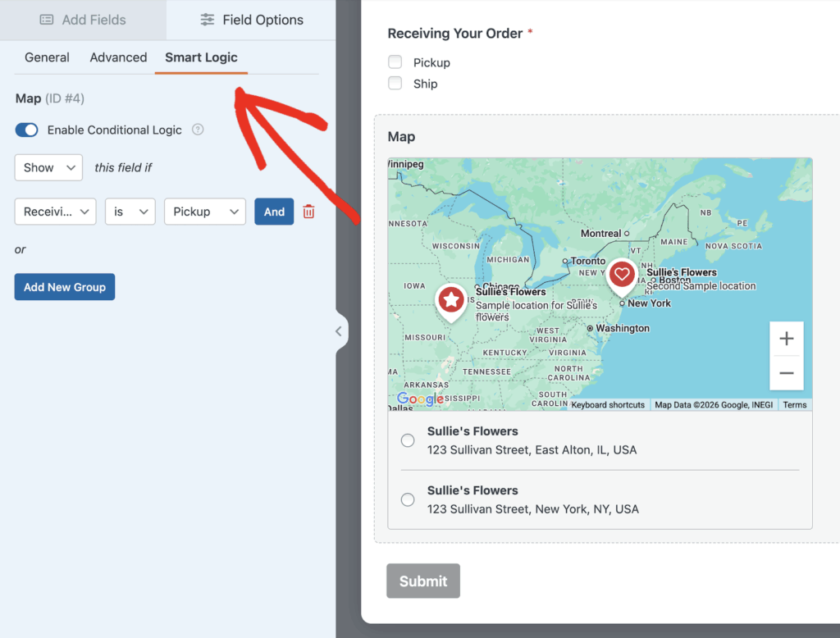840x638 pixels.
Task: Check the Ship checkbox
Action: coord(395,84)
